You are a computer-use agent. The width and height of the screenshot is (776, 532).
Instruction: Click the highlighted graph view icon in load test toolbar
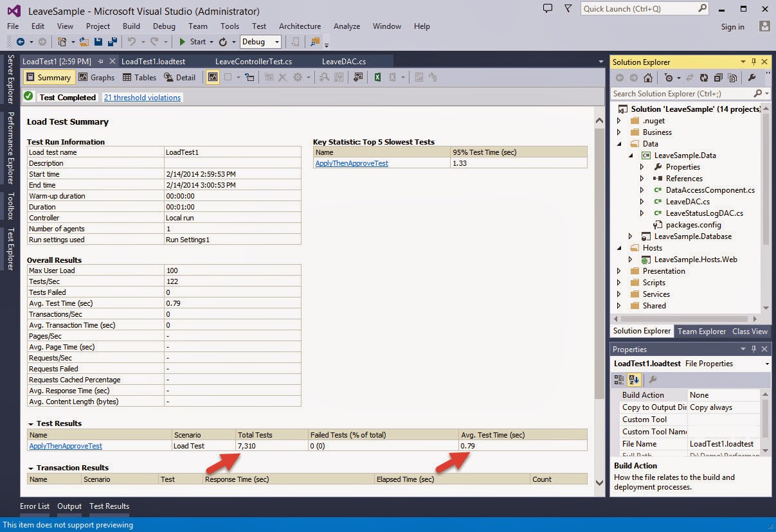point(213,77)
